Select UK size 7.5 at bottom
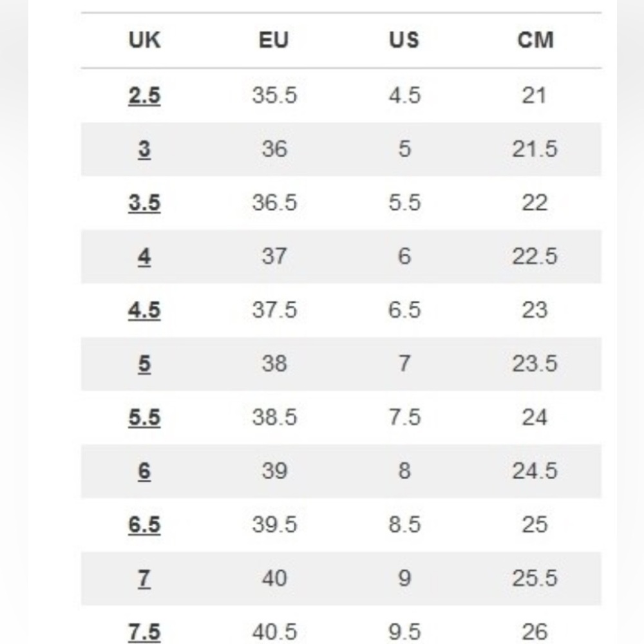644x644 pixels. 144,632
